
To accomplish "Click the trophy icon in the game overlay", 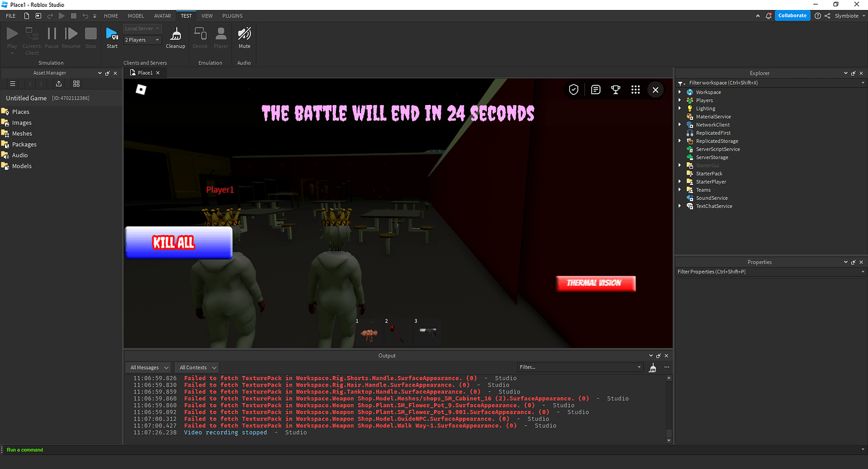I will click(615, 89).
